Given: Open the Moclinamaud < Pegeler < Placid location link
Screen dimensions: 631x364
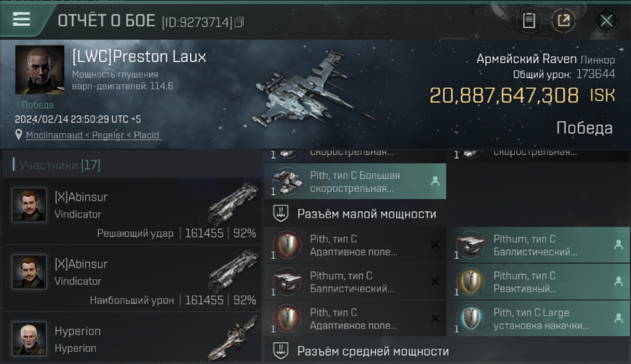Looking at the screenshot, I should click(93, 135).
